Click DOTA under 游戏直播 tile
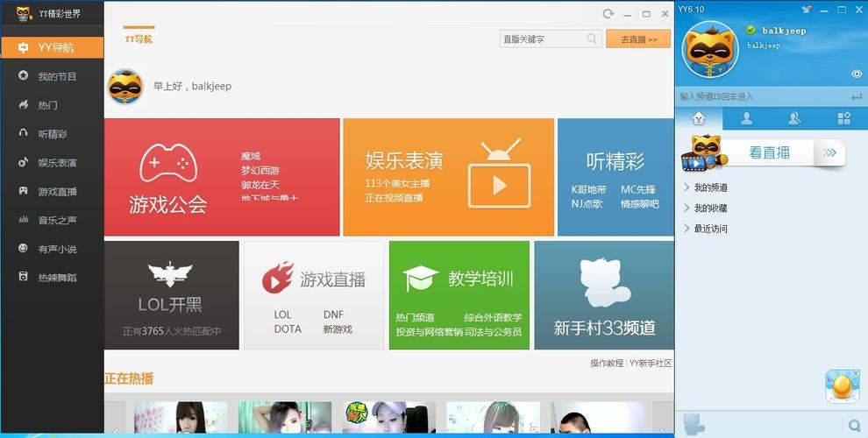Viewport: 868px width, 438px height. (288, 329)
